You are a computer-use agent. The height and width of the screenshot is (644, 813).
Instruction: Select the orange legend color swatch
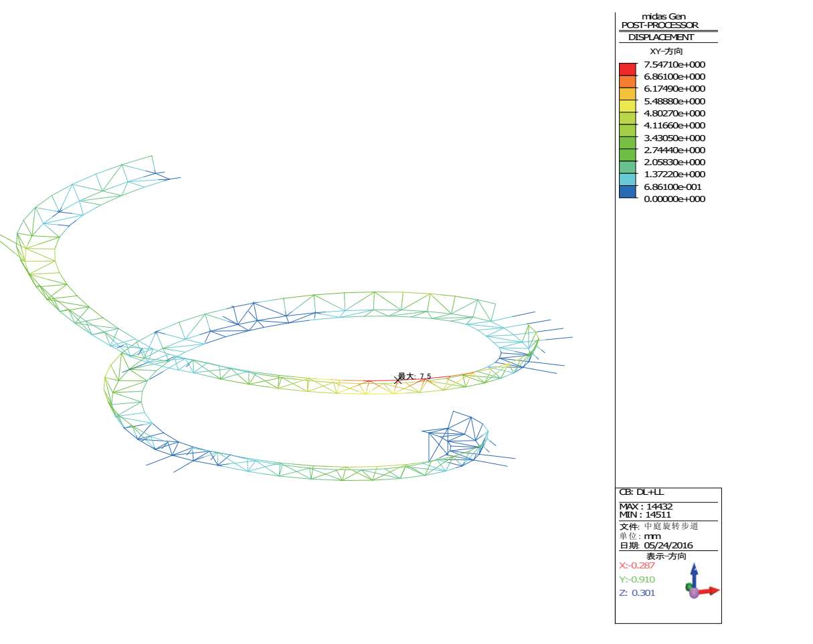(628, 81)
